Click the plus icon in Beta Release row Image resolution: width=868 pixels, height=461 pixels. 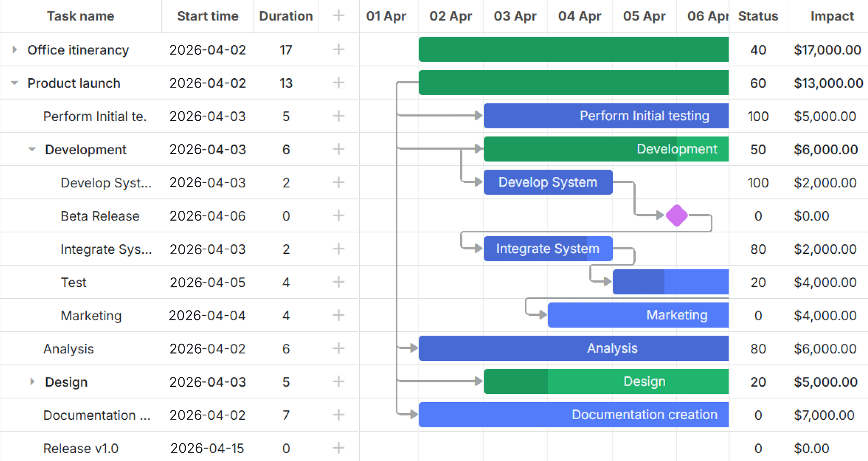[338, 215]
